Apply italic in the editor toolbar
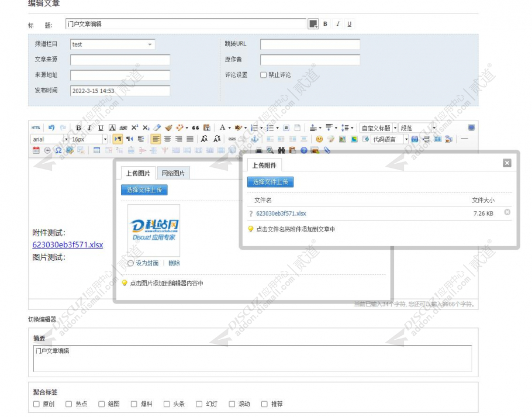This screenshot has height=417, width=532. pos(89,127)
